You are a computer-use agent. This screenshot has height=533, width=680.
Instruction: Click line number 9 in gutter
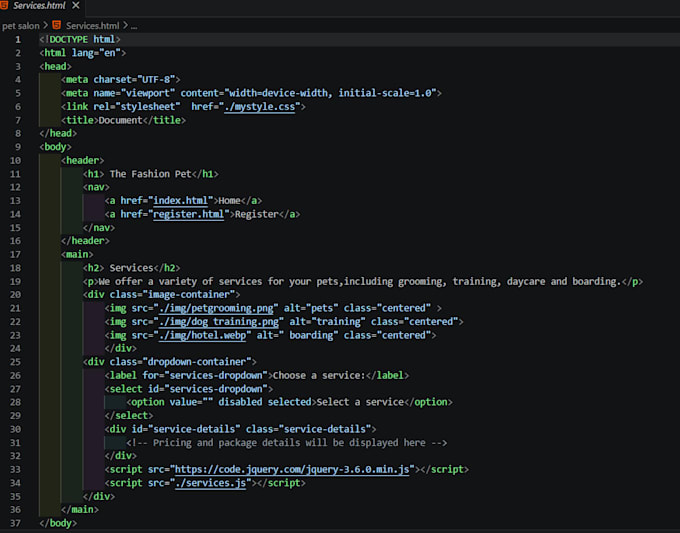(x=18, y=147)
